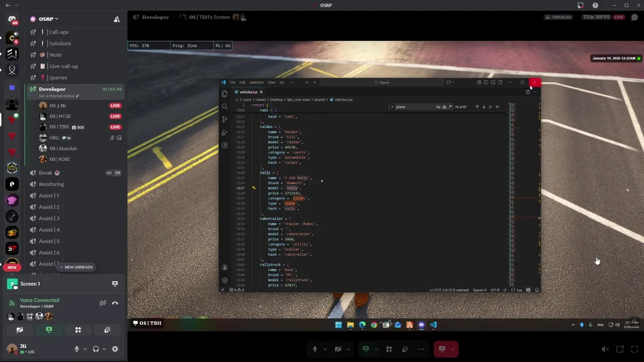Open Explorer in streamed VS Code activity bar

pyautogui.click(x=224, y=94)
